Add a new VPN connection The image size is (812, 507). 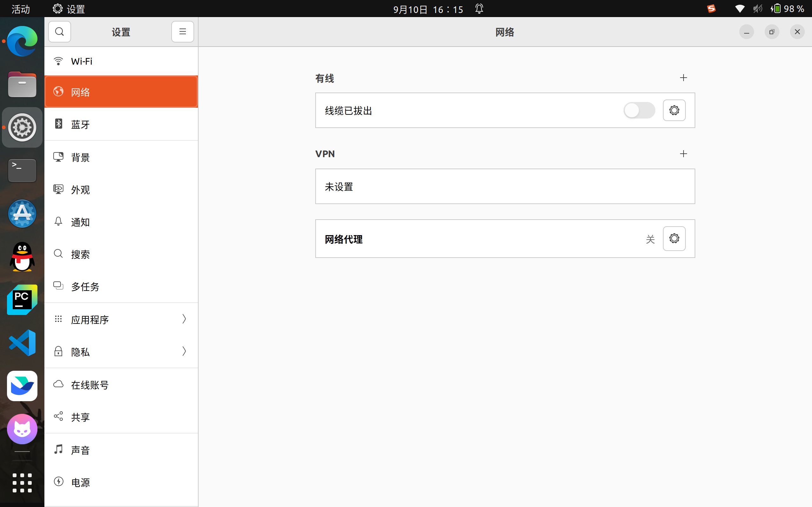coord(683,154)
